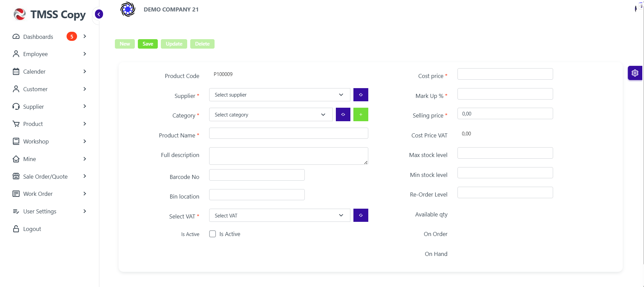This screenshot has height=287, width=644.
Task: Collapse sidebar with the round arrow icon
Action: [x=99, y=14]
